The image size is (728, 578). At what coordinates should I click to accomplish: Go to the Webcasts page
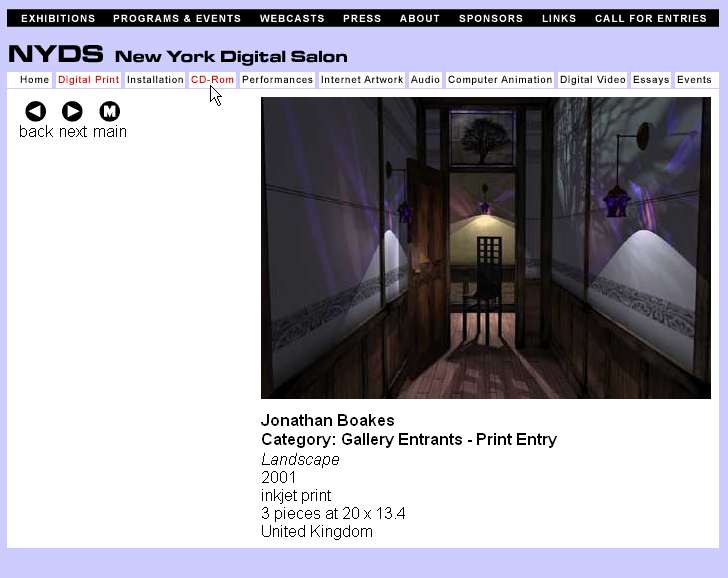(x=292, y=18)
